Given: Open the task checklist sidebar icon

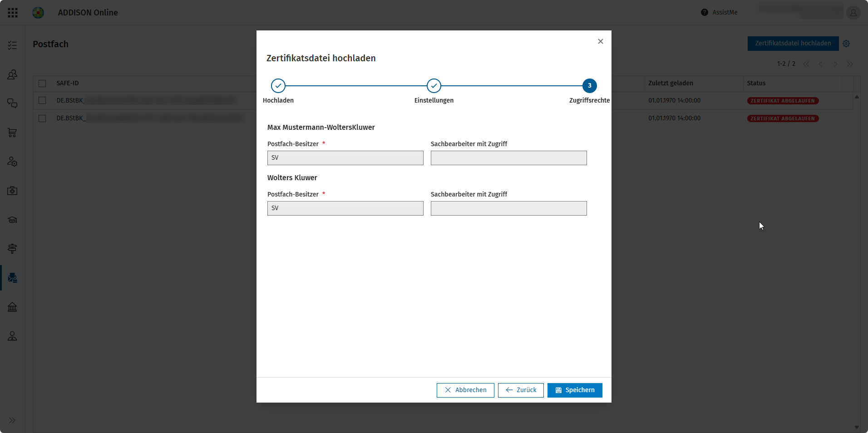Looking at the screenshot, I should [12, 45].
